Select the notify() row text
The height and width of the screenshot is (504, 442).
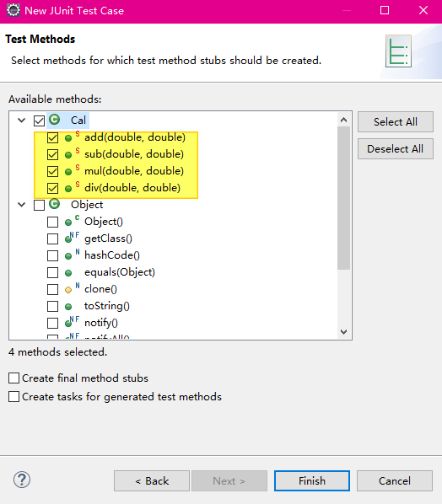point(101,323)
